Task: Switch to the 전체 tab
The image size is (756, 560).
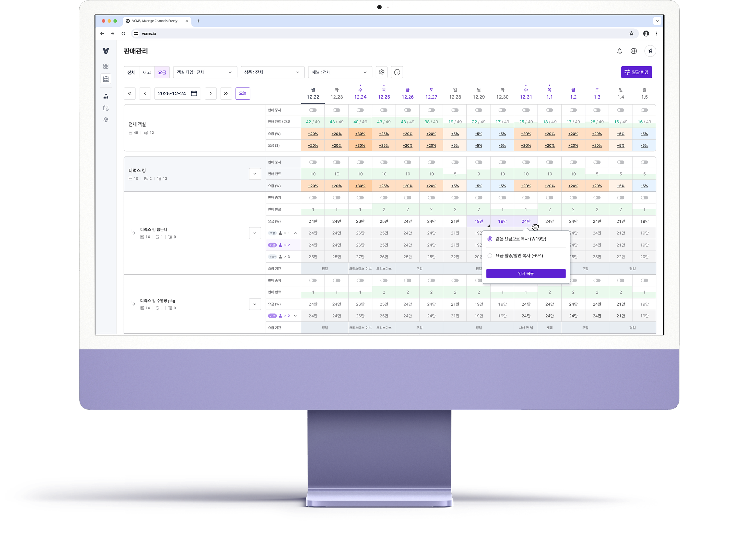Action: (x=131, y=72)
